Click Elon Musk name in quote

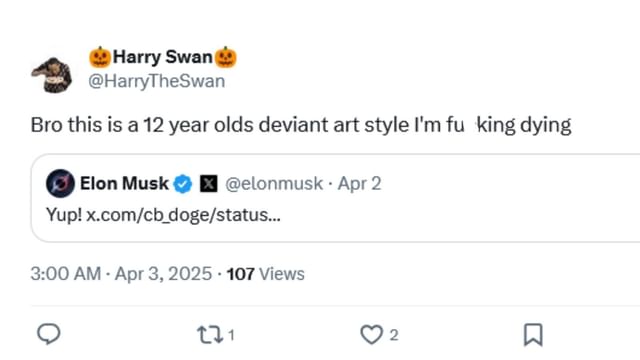[x=124, y=184]
